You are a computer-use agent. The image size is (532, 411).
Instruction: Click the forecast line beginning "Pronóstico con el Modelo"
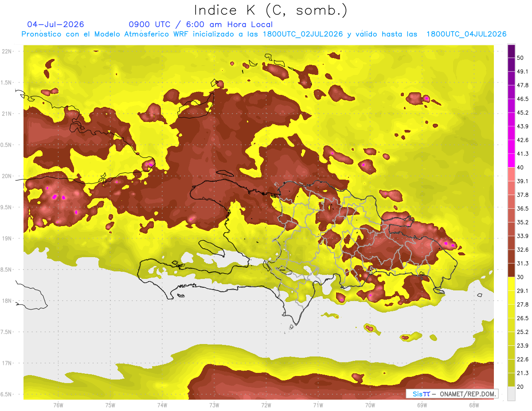tap(264, 34)
